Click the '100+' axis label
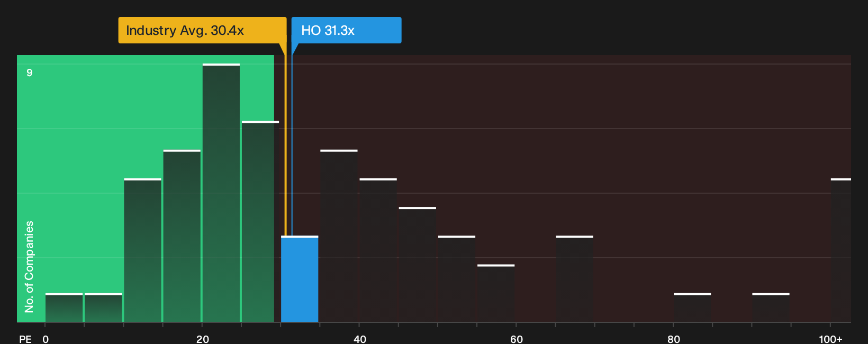The width and height of the screenshot is (868, 344). tap(830, 339)
